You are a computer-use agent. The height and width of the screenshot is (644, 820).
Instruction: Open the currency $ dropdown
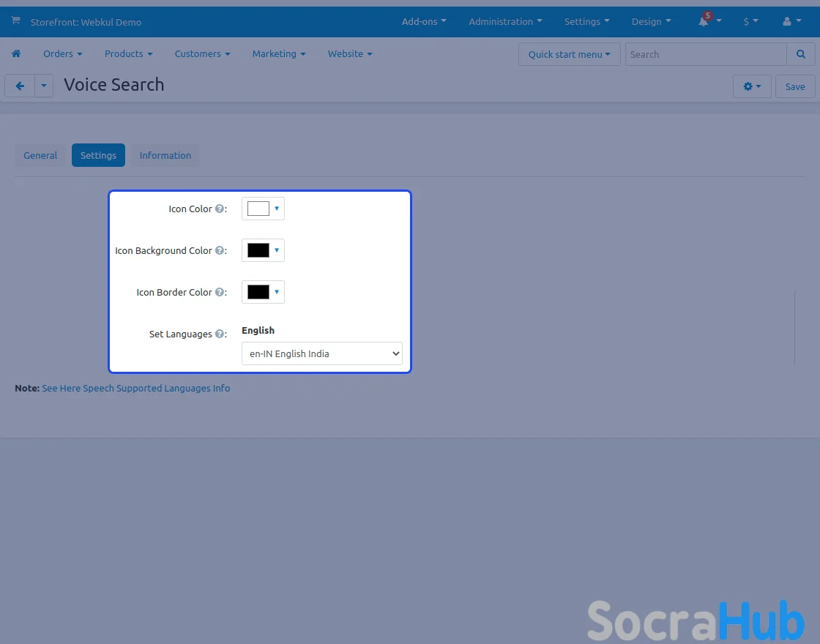[750, 22]
